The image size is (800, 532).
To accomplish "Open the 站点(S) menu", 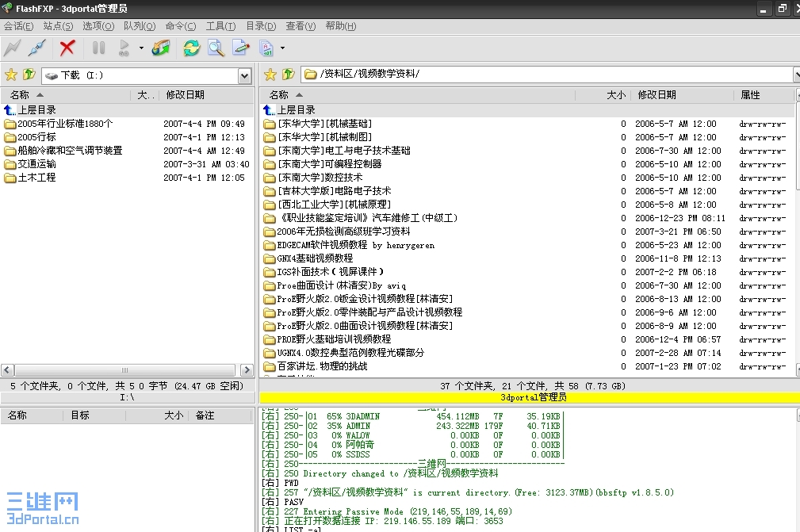I will pos(58,26).
